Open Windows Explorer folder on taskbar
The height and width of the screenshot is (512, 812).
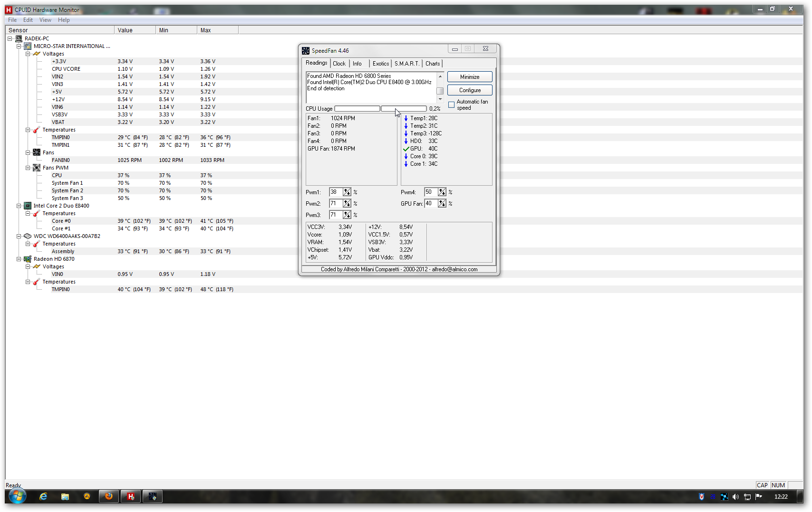pyautogui.click(x=65, y=496)
